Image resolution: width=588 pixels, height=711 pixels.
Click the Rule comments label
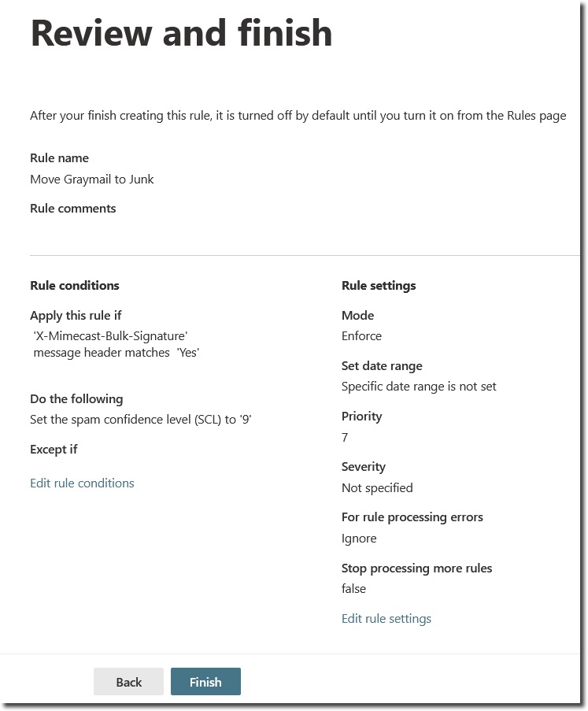point(72,209)
